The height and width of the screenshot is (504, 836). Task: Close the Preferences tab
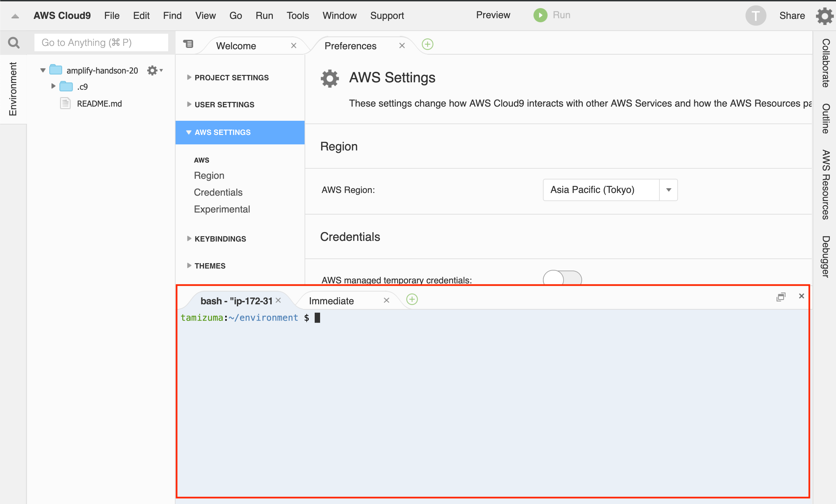coord(402,46)
